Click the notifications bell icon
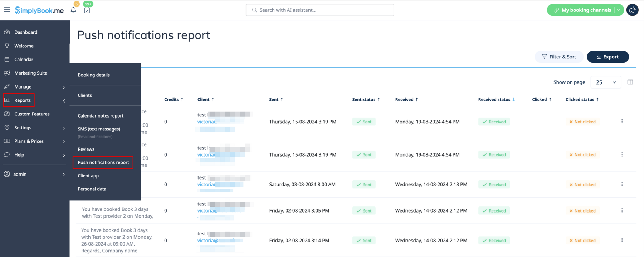The width and height of the screenshot is (644, 257). click(x=73, y=10)
